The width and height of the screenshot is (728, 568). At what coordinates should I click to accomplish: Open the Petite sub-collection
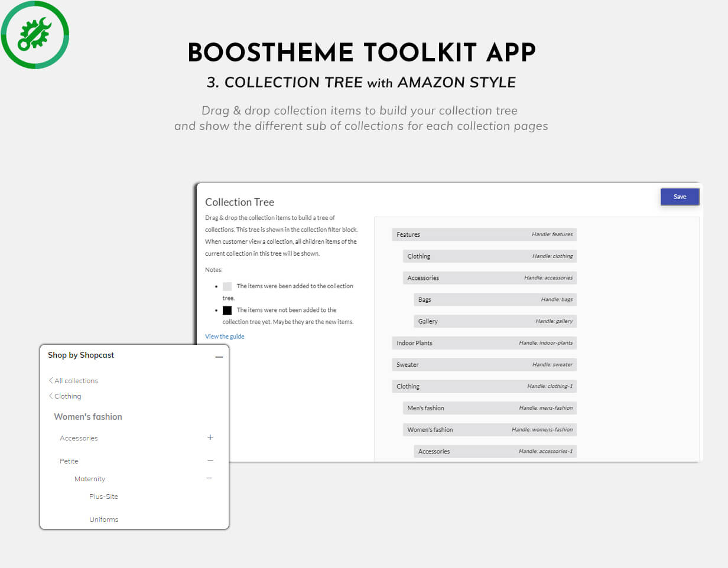(x=69, y=461)
